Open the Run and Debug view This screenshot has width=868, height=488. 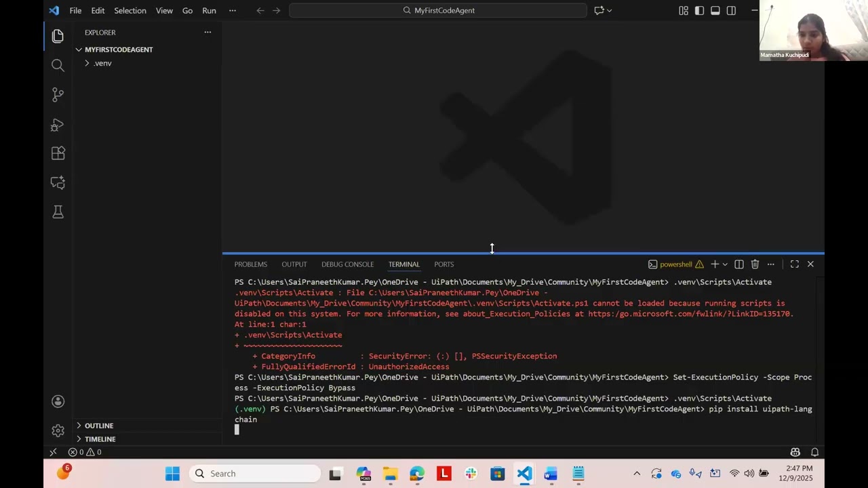58,125
